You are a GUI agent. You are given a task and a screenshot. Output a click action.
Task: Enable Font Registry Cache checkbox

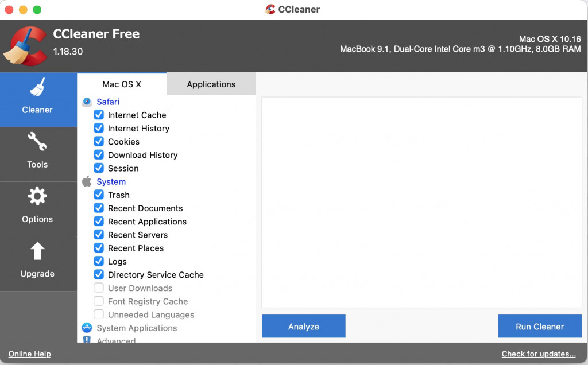click(x=99, y=301)
